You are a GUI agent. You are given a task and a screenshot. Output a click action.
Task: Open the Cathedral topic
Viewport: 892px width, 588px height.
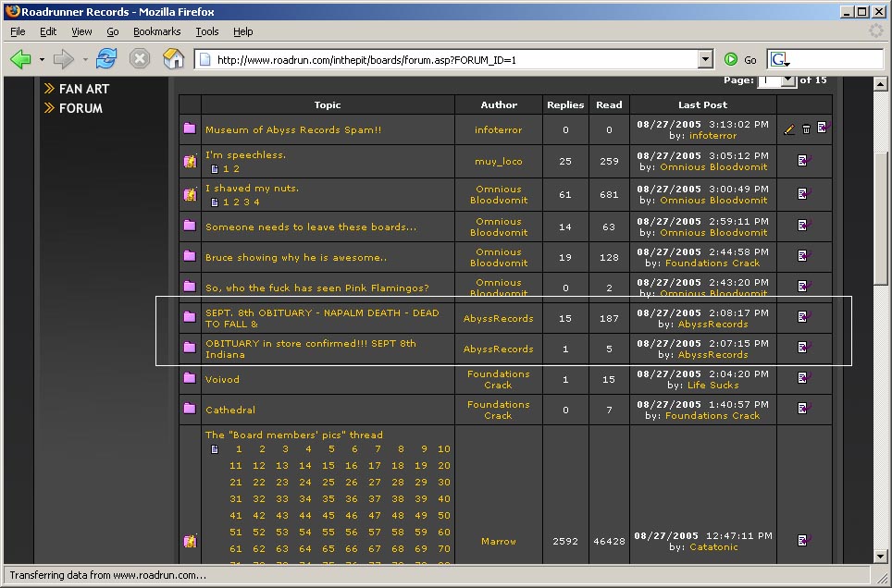[230, 410]
